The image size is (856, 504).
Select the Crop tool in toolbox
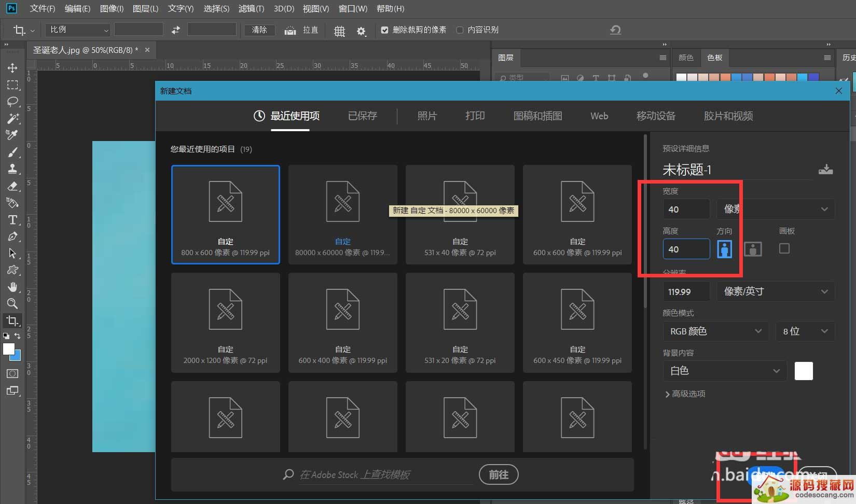point(12,321)
